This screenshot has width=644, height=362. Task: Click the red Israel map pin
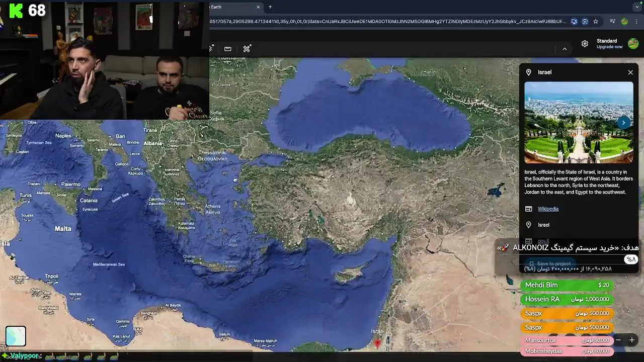(377, 343)
